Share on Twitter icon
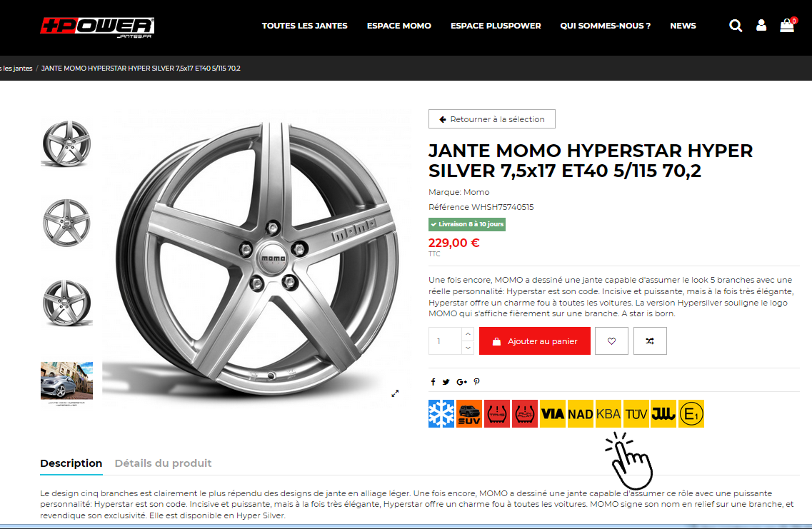The height and width of the screenshot is (529, 812). (446, 382)
